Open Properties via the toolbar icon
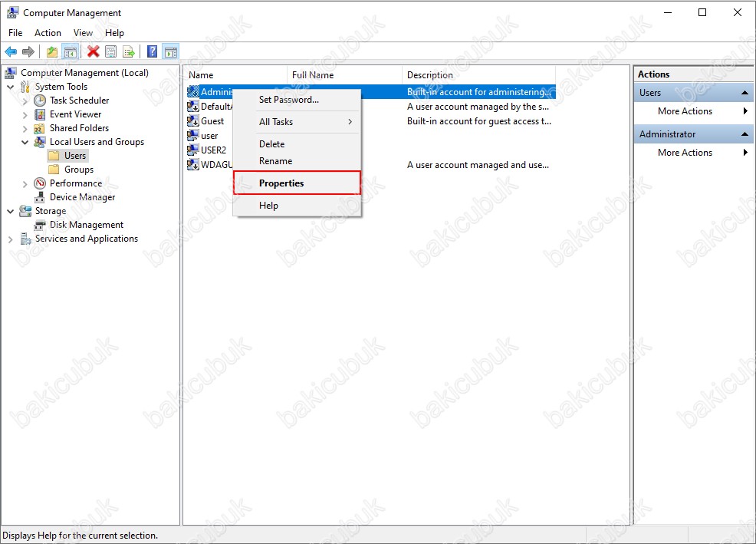This screenshot has height=544, width=756. pos(111,51)
